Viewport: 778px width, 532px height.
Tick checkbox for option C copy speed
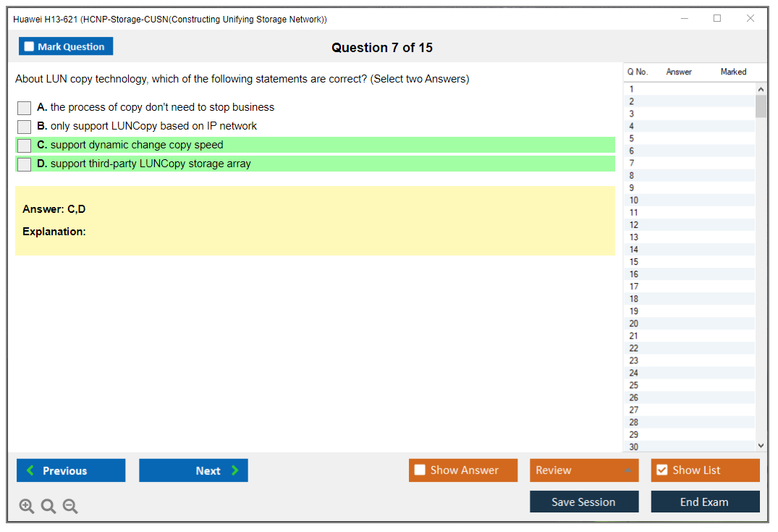pyautogui.click(x=24, y=145)
